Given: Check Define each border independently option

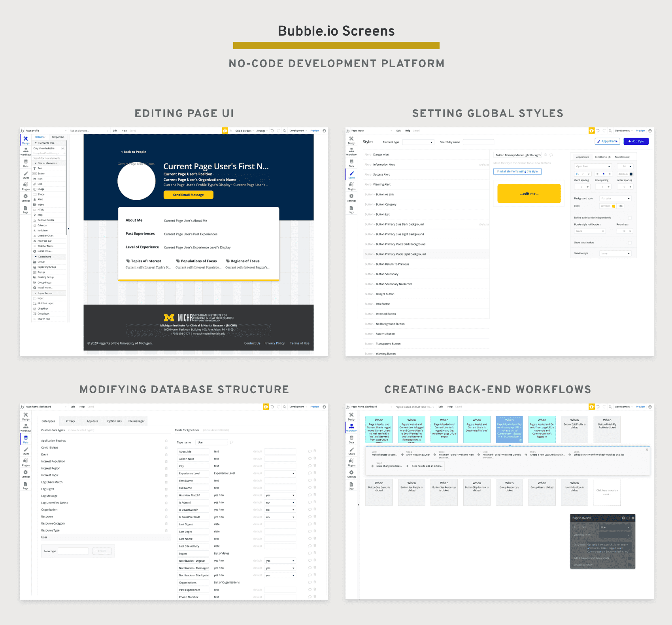Looking at the screenshot, I should (x=630, y=218).
